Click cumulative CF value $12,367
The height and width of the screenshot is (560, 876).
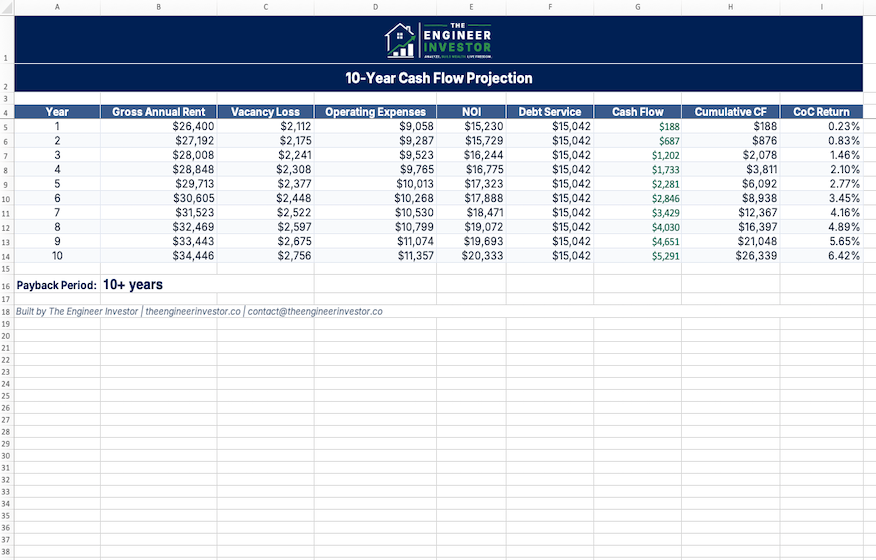coord(758,213)
